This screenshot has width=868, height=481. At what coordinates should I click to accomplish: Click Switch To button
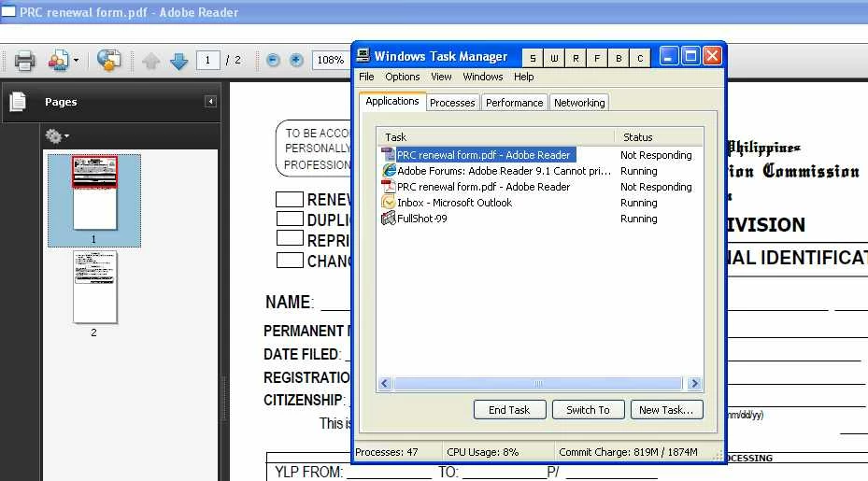pos(588,410)
